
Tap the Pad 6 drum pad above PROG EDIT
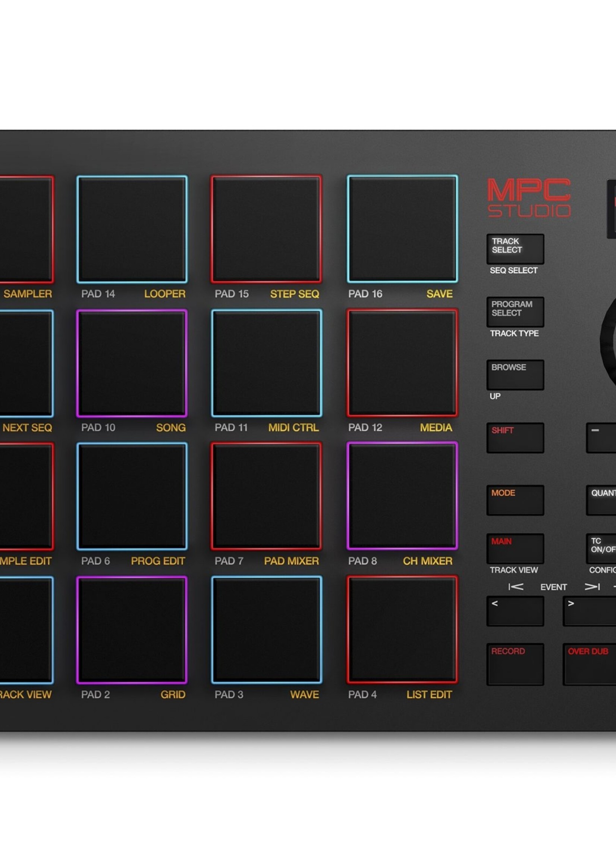click(132, 496)
